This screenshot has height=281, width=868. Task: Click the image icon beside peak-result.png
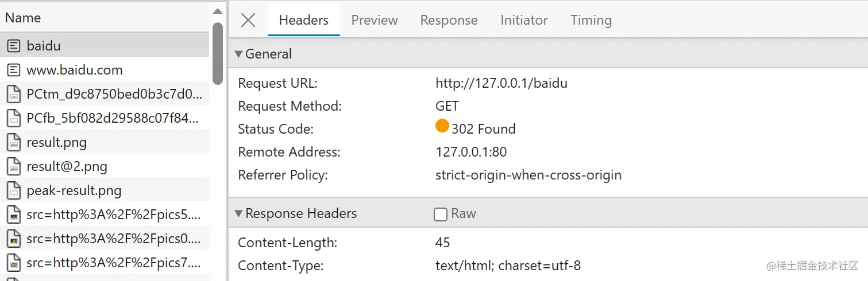(x=14, y=190)
